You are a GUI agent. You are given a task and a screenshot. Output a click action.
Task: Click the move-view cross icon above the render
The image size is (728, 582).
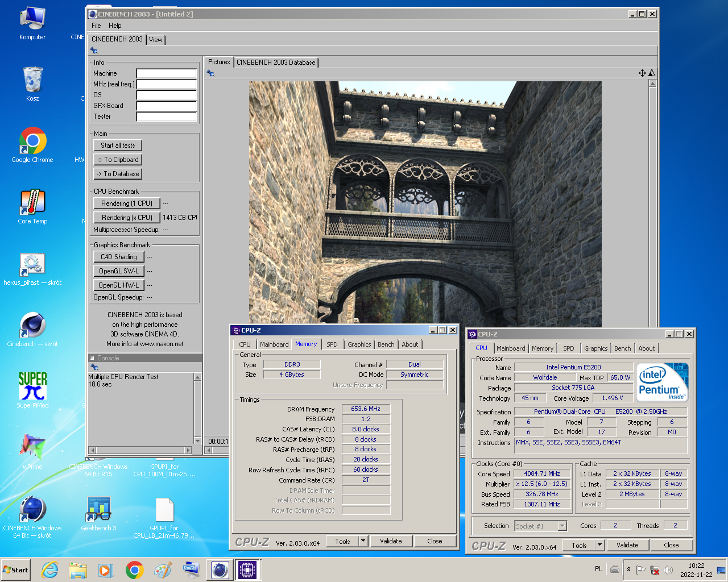coord(642,73)
